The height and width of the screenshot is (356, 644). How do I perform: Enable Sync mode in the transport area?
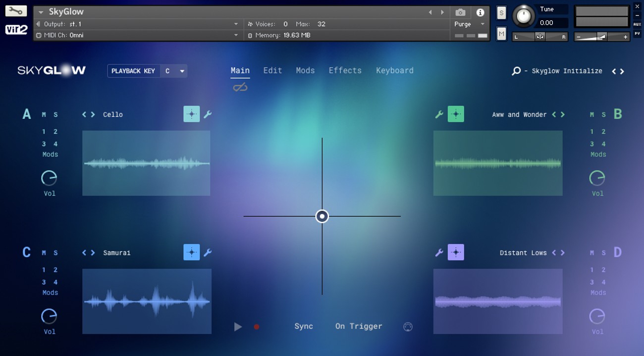coord(304,326)
